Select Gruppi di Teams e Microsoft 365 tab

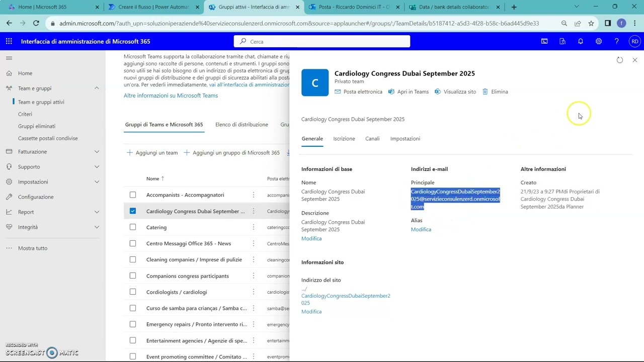[x=164, y=125]
